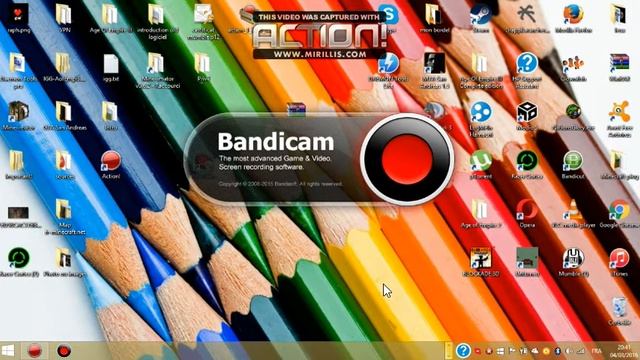Open the WinRAR desktop icon
Screen dimensions: 640x360
pos(619,67)
